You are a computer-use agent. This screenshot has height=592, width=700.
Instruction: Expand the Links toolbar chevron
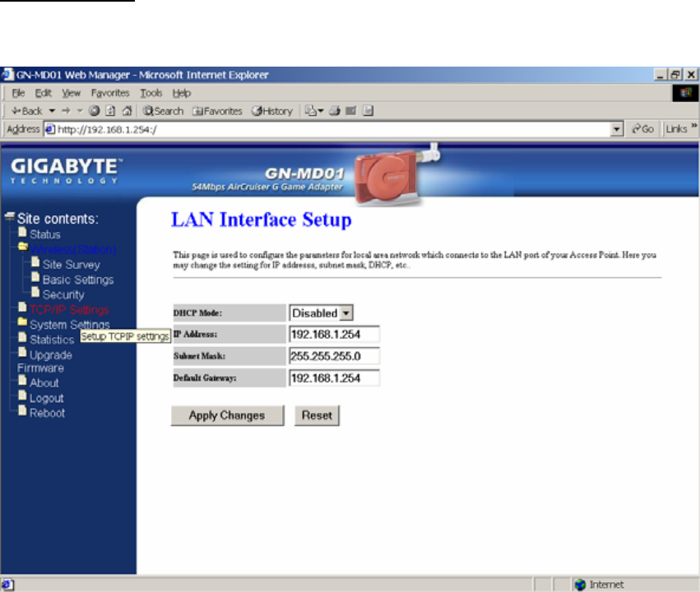(x=693, y=127)
